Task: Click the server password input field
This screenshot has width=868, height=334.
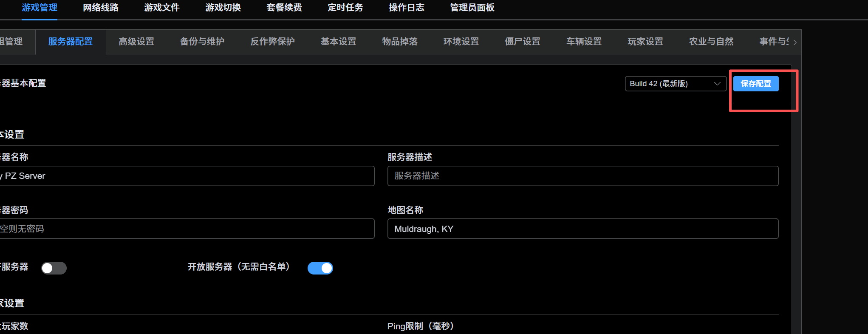Action: tap(187, 229)
